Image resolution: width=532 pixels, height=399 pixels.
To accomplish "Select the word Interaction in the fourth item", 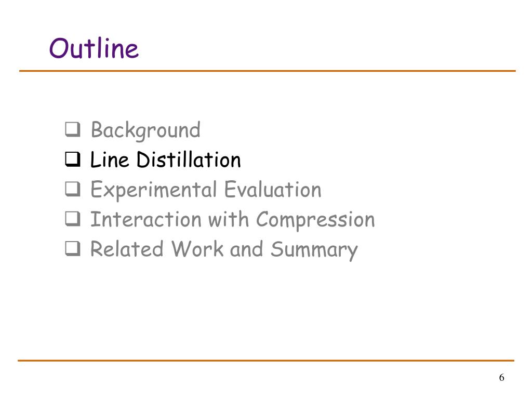I will tap(146, 219).
